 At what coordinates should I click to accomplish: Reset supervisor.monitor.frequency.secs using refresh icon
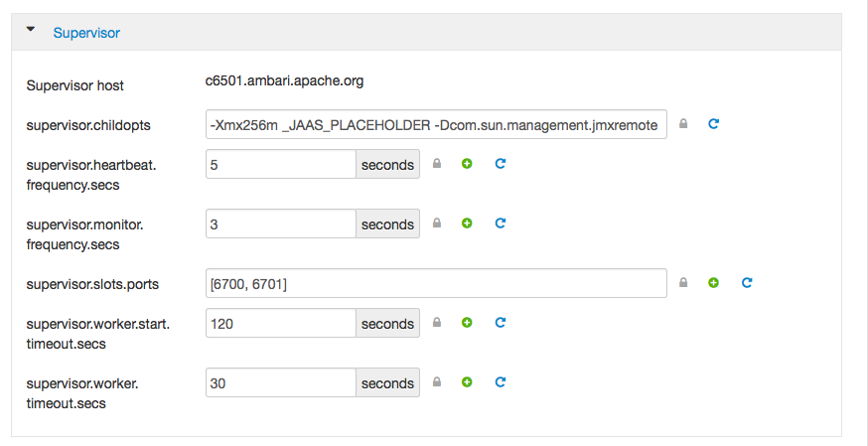tap(500, 223)
